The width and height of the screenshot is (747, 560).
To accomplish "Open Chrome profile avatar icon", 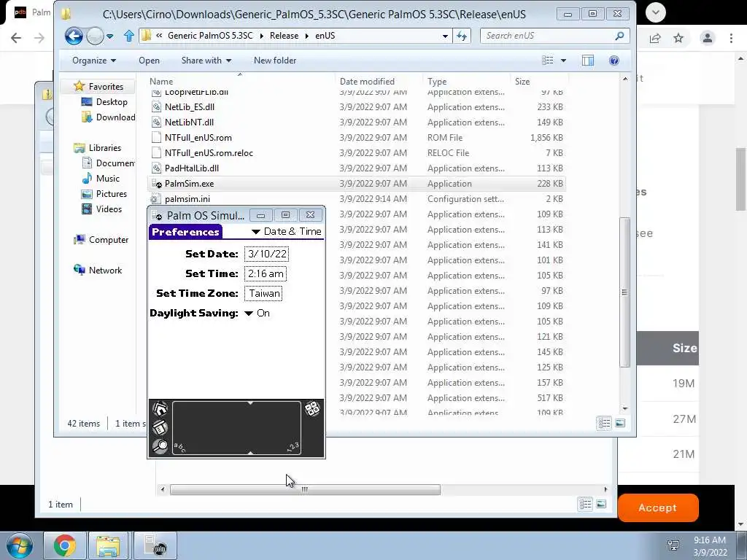I will [x=708, y=38].
